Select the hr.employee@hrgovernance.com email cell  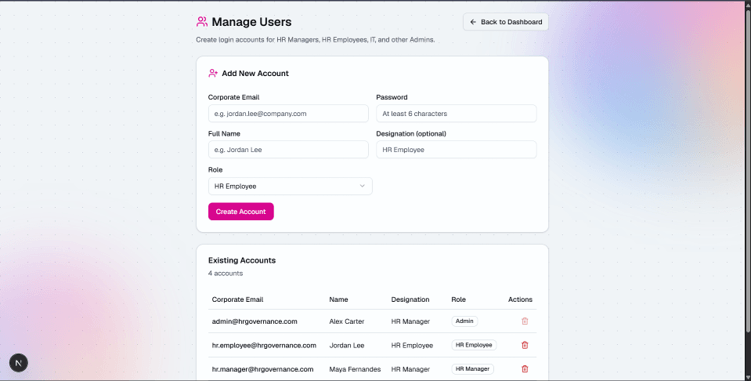tap(264, 346)
